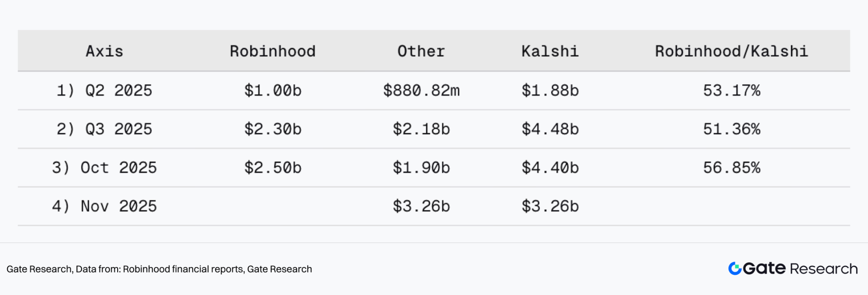The height and width of the screenshot is (295, 868).
Task: Click the Oct 2025 row label
Action: [x=105, y=168]
